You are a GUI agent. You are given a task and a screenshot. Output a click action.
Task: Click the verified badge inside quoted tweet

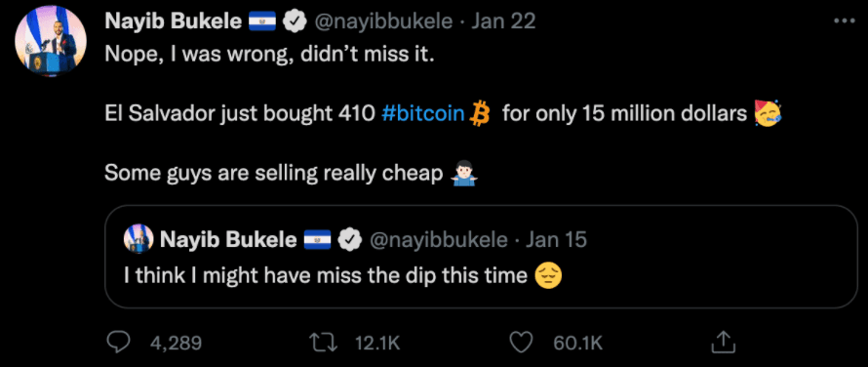(350, 239)
